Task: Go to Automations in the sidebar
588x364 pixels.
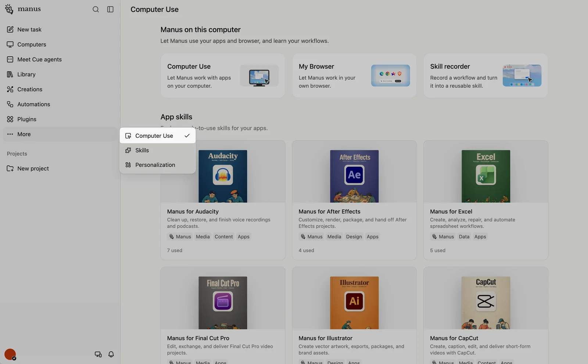Action: (60, 104)
